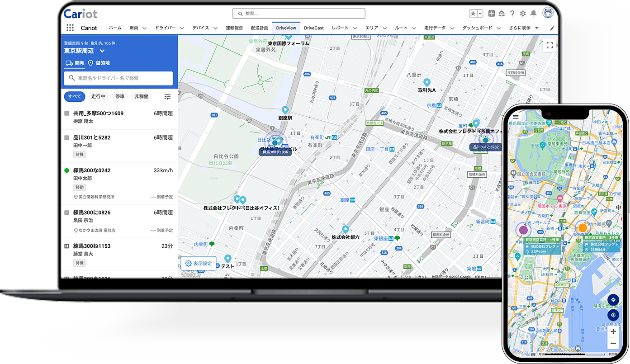Click the 銀座駅 map pin
This screenshot has width=630, height=364.
click(x=285, y=110)
